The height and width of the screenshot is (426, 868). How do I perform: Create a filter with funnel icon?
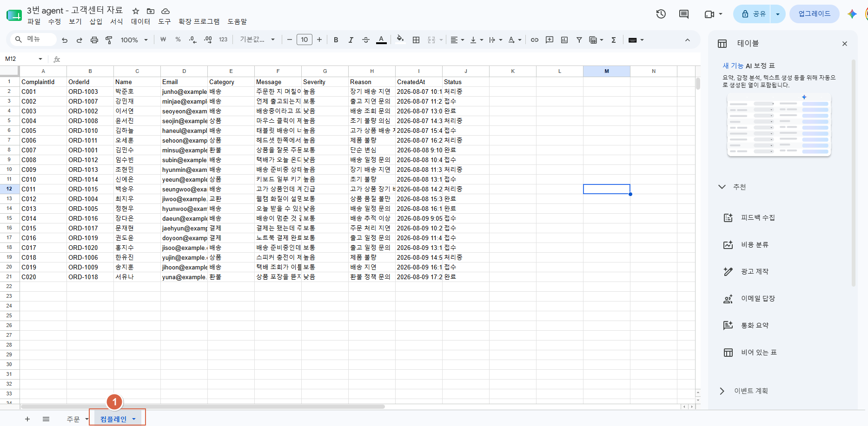[x=579, y=40]
